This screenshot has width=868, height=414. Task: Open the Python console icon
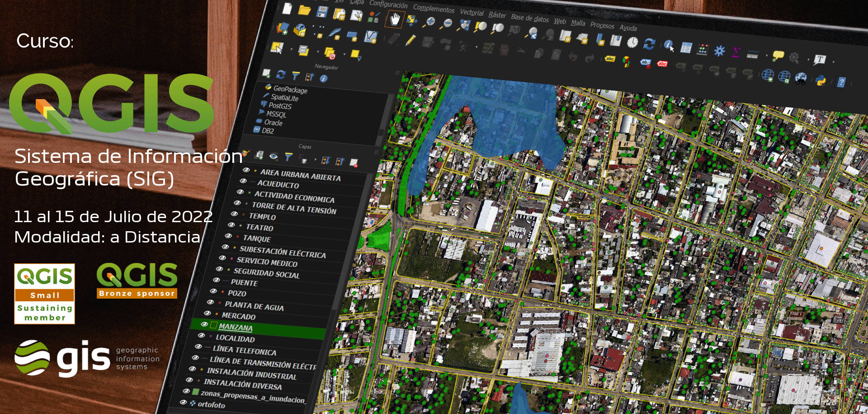[x=820, y=80]
